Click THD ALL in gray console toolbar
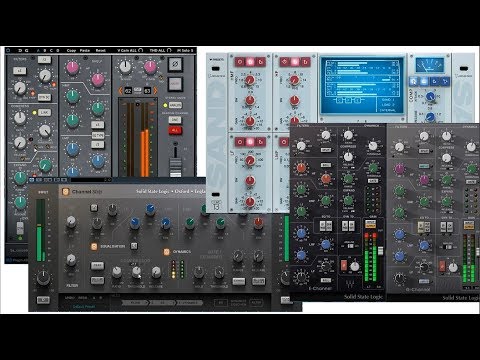 pos(160,50)
